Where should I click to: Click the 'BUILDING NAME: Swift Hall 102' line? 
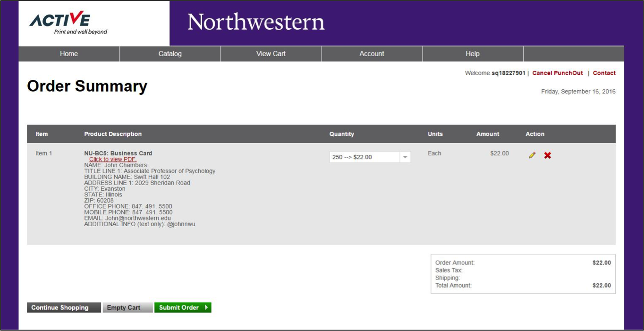[x=127, y=177]
